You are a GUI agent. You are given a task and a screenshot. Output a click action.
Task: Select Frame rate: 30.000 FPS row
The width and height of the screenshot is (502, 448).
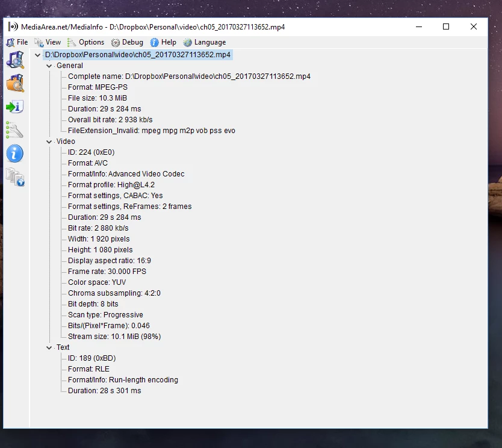(107, 272)
